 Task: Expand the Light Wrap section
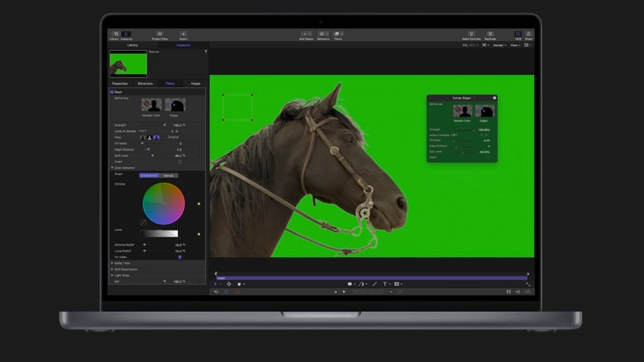coord(112,275)
